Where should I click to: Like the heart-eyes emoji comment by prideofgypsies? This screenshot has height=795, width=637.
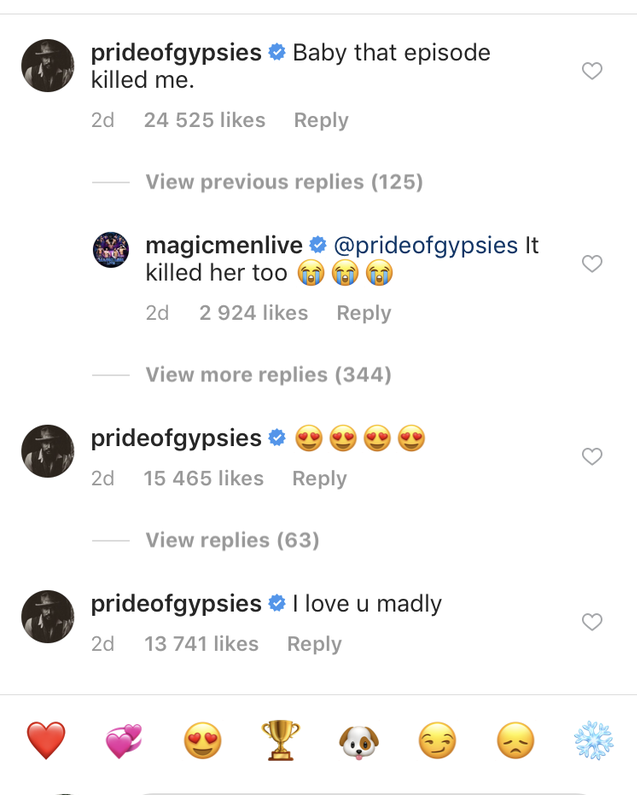point(592,457)
